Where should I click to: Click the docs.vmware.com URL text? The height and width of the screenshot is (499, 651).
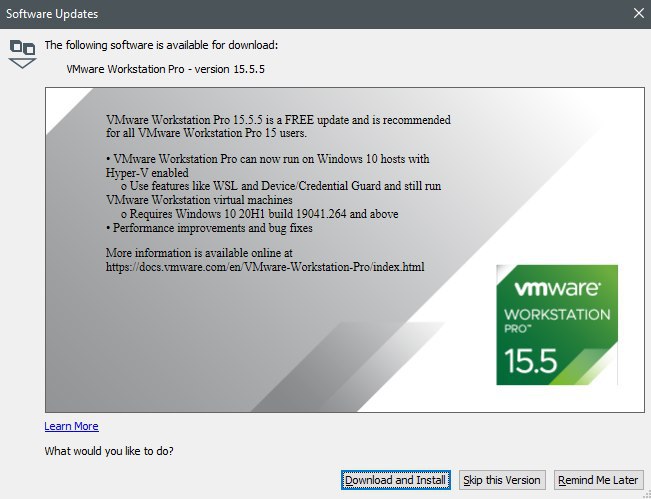tap(265, 267)
